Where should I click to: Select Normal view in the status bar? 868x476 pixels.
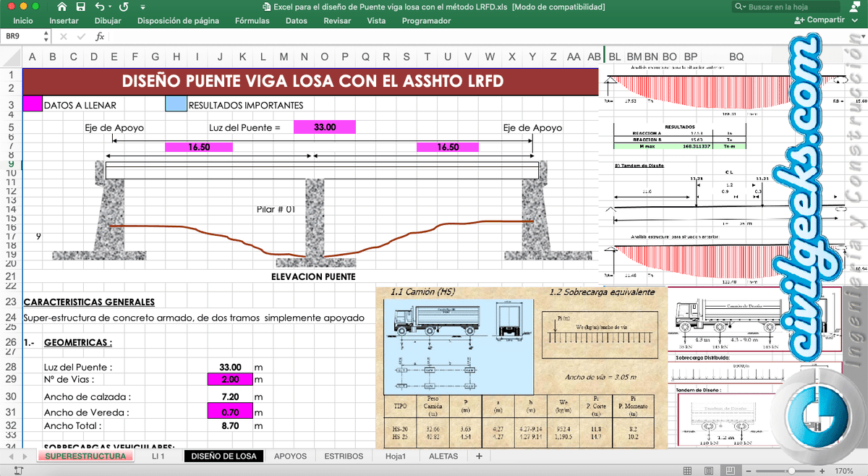pos(687,470)
